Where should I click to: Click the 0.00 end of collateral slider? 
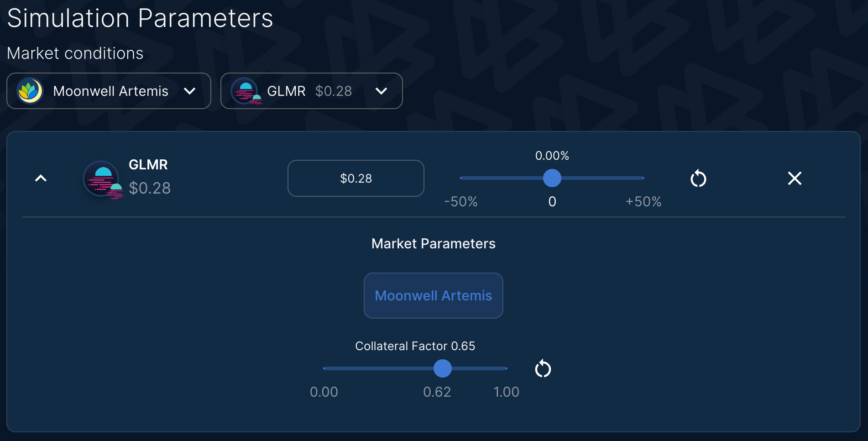(x=324, y=368)
